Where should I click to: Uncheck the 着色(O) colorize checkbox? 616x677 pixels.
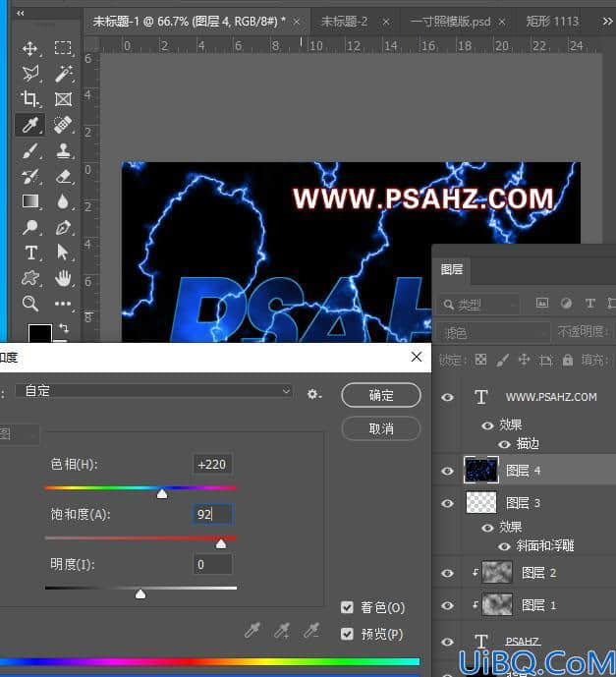(x=347, y=607)
